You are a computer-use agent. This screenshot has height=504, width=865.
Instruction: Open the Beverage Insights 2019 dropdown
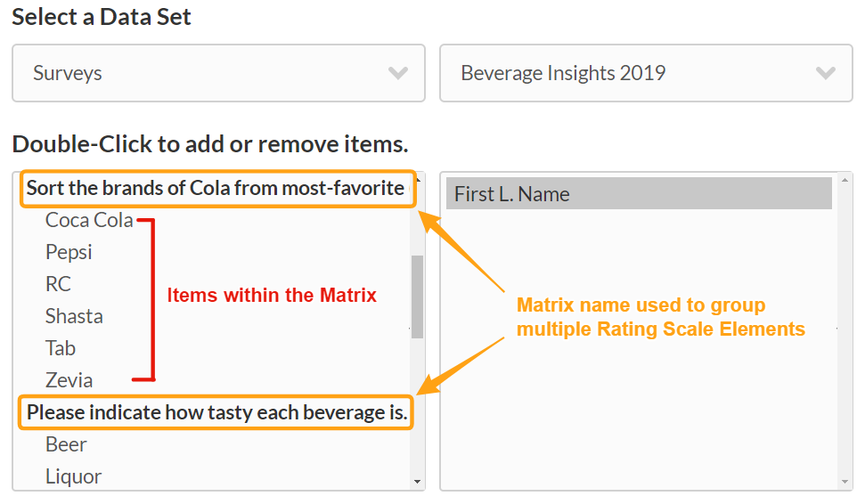click(x=646, y=73)
